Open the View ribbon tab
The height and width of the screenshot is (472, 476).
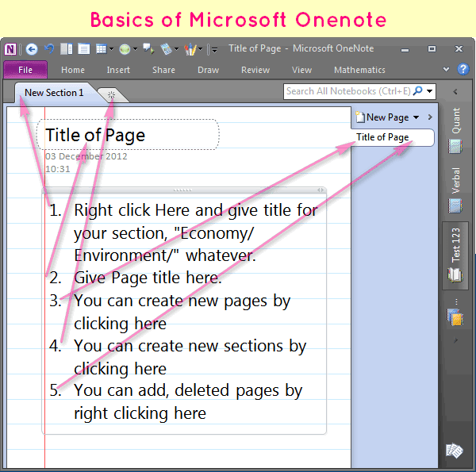pyautogui.click(x=301, y=70)
